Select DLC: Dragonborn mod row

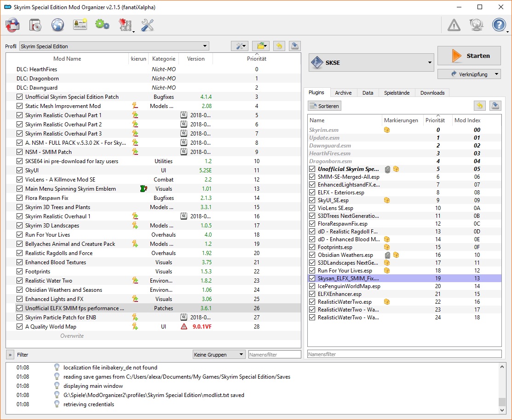point(154,79)
